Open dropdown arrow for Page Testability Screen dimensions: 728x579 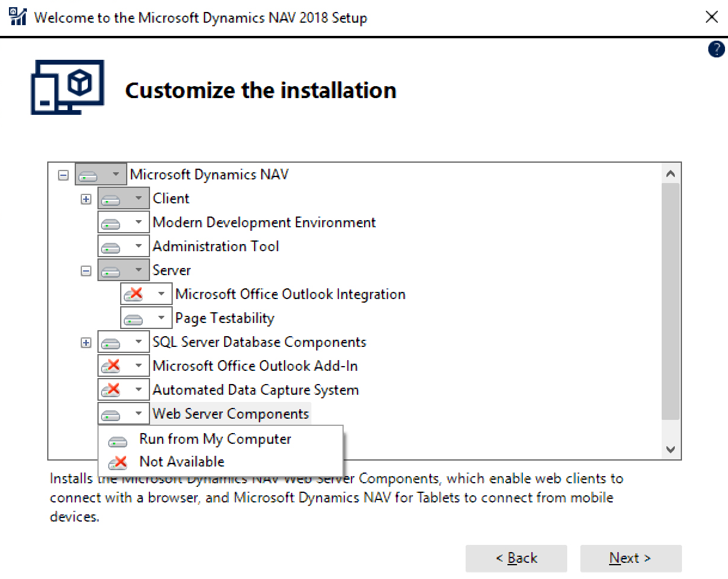tap(161, 318)
